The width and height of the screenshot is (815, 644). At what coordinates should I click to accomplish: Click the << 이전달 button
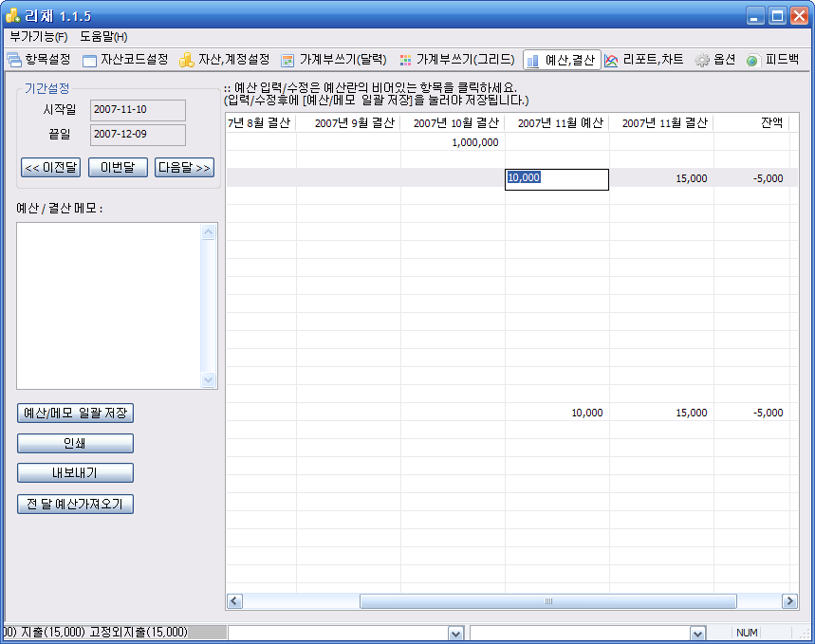50,168
